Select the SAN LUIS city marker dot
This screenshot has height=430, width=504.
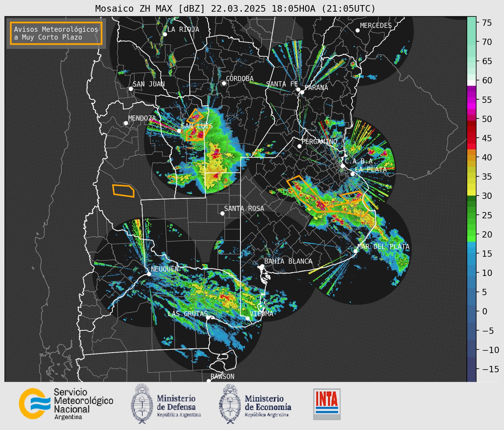point(179,131)
